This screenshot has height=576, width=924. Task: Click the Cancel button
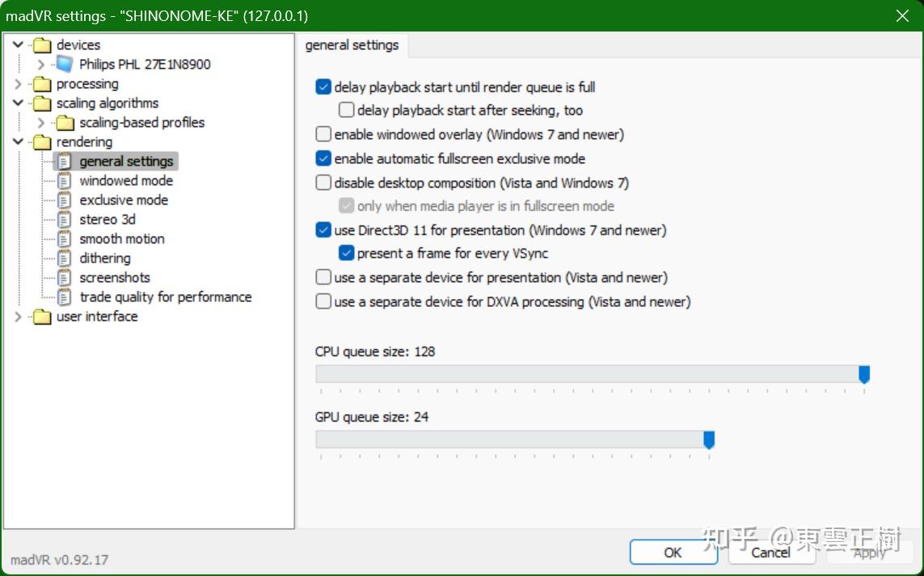point(770,553)
